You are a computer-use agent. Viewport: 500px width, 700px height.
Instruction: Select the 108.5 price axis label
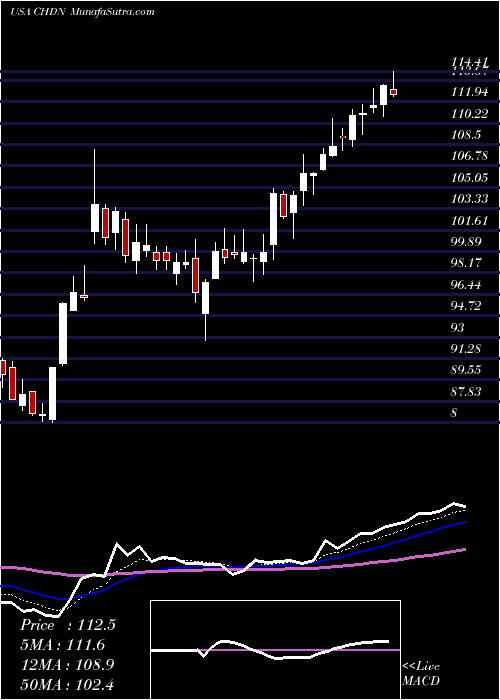(x=466, y=135)
